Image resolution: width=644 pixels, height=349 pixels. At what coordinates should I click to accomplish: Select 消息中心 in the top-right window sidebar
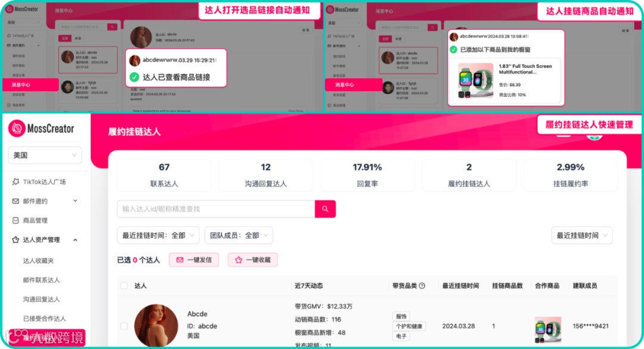353,85
